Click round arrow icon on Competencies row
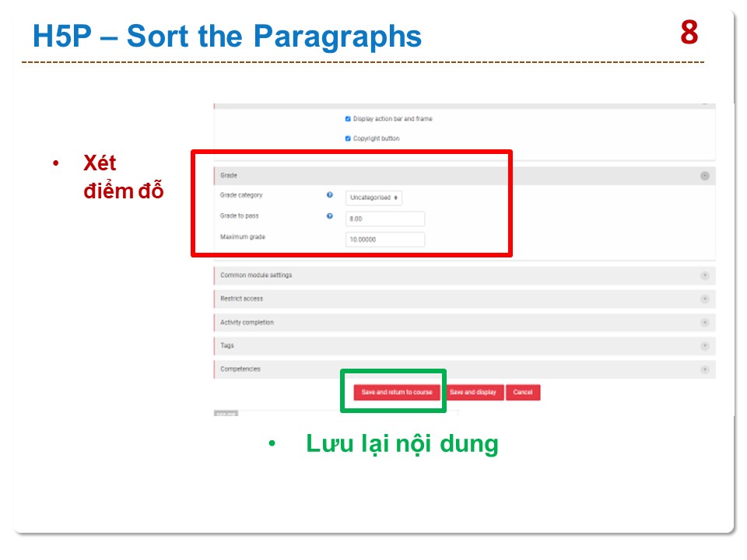The width and height of the screenshot is (747, 560). pyautogui.click(x=704, y=369)
